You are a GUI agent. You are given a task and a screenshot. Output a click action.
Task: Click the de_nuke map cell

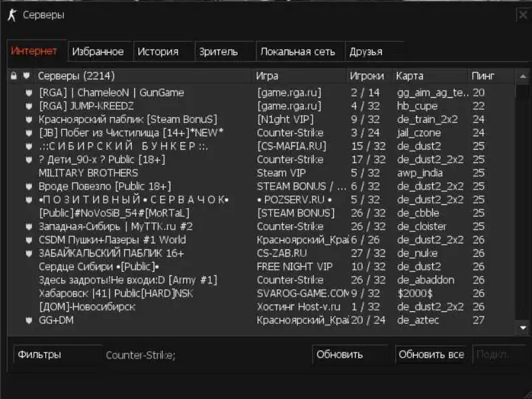(418, 253)
